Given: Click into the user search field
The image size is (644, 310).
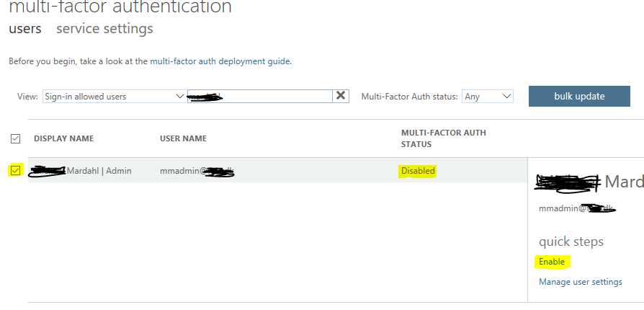Looking at the screenshot, I should pyautogui.click(x=259, y=96).
